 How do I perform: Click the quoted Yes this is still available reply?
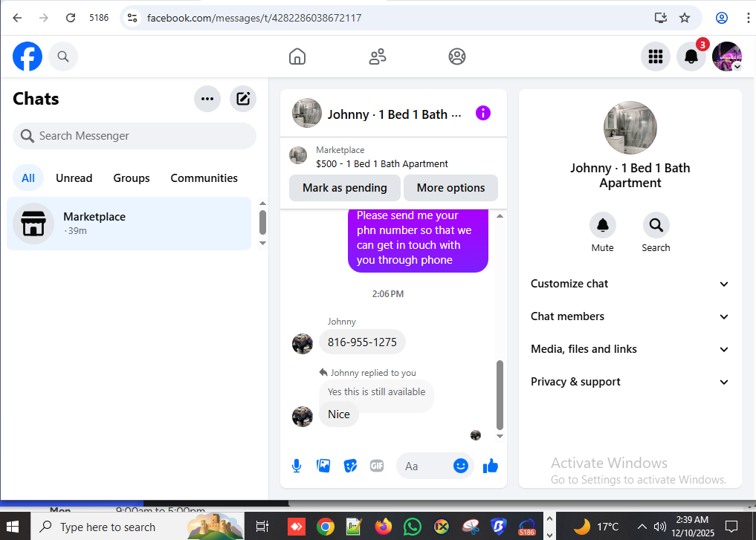376,392
